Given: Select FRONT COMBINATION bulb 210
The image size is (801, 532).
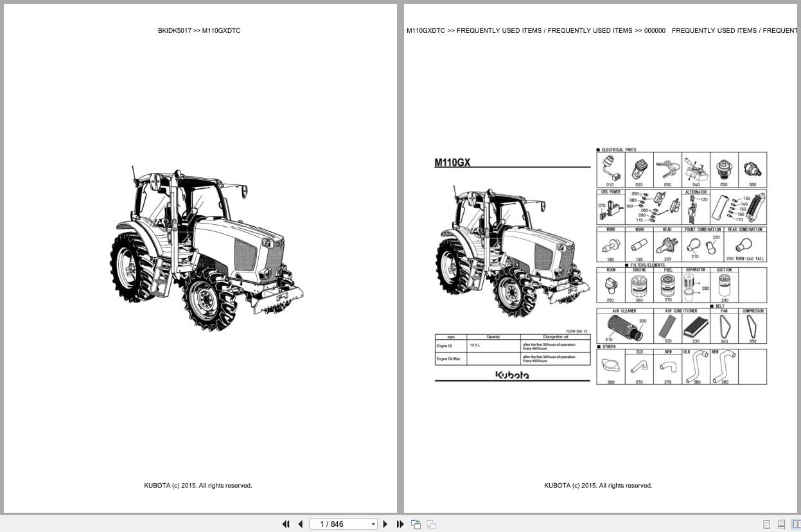Looking at the screenshot, I should 694,248.
